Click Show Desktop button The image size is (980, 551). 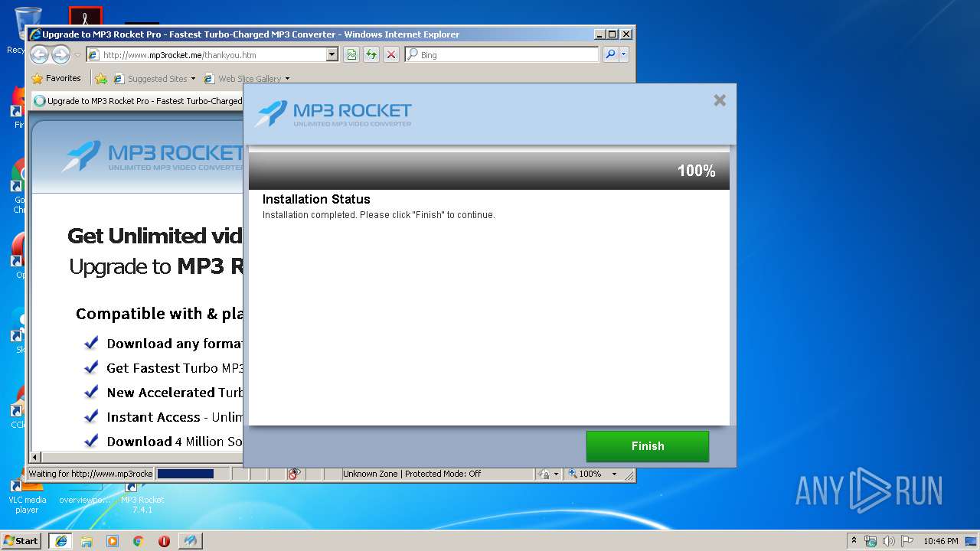click(x=971, y=541)
